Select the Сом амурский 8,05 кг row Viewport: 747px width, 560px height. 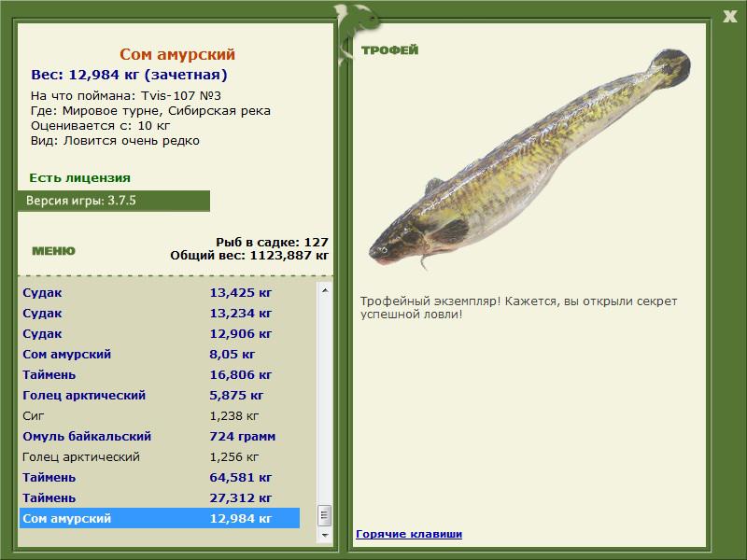pos(160,355)
